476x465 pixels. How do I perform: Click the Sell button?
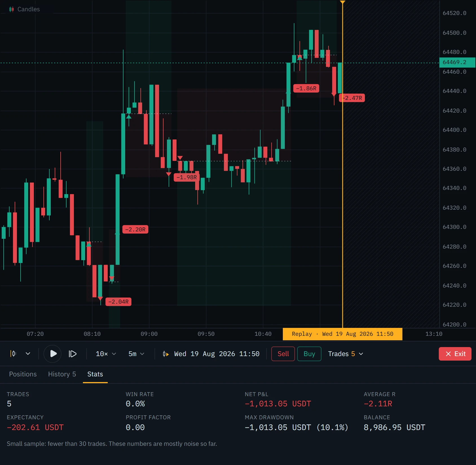click(x=283, y=354)
